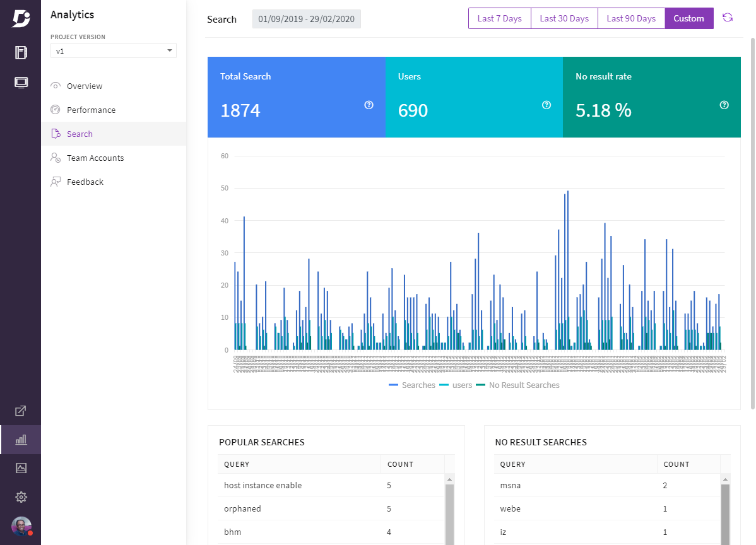The height and width of the screenshot is (545, 756).
Task: Refresh the search analytics data
Action: click(x=728, y=18)
